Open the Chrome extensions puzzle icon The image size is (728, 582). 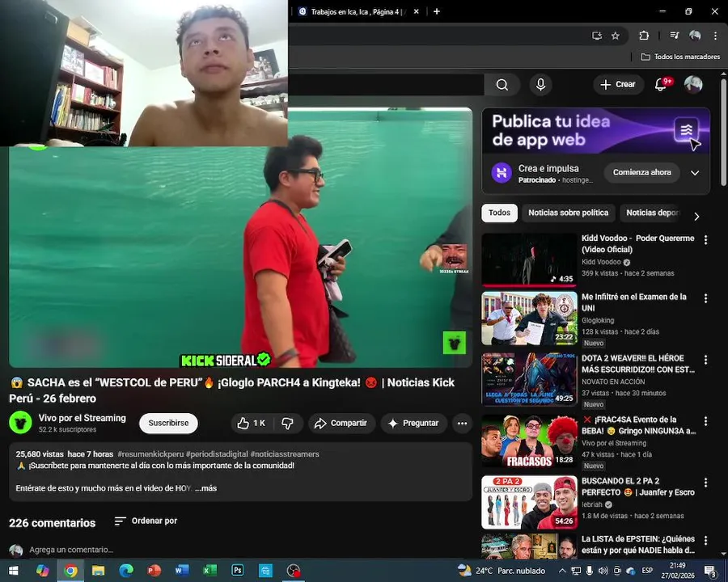pyautogui.click(x=644, y=36)
